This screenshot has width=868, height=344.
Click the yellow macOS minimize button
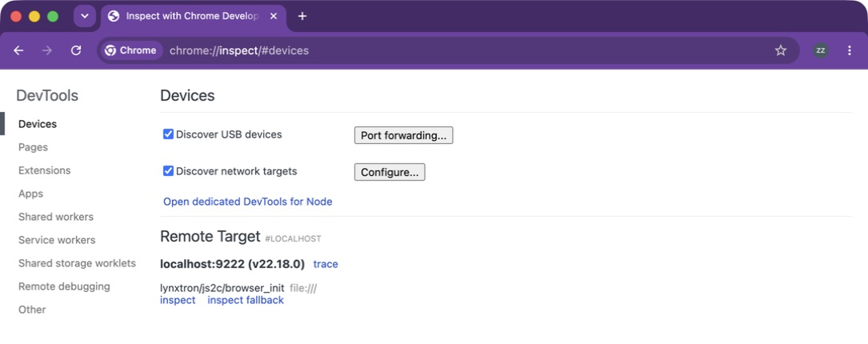pyautogui.click(x=34, y=17)
